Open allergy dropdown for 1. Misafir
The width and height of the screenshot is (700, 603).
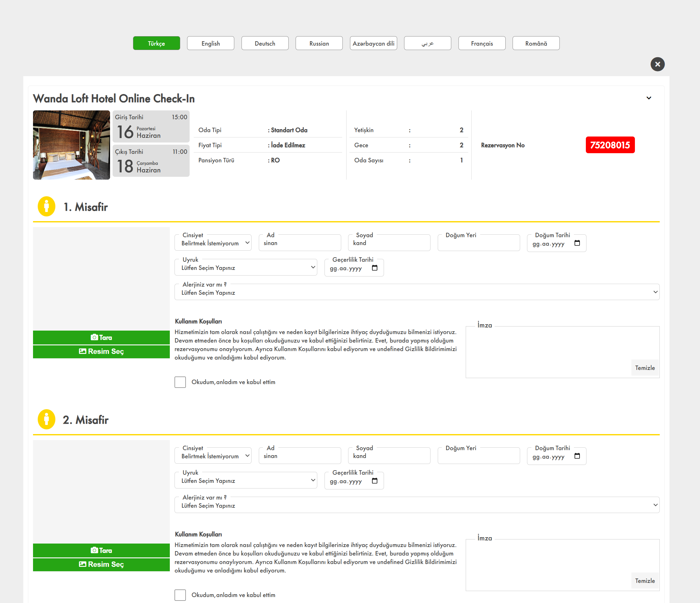(417, 292)
